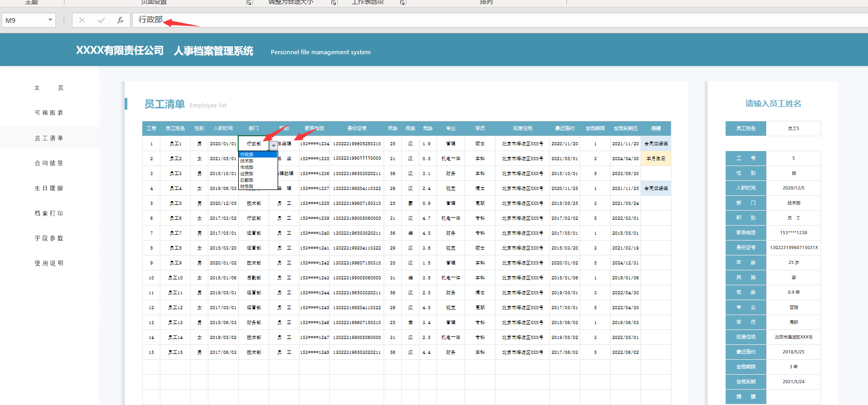Select ID cell 13022319960528031X
Screen dimensions: 868x405
point(357,144)
